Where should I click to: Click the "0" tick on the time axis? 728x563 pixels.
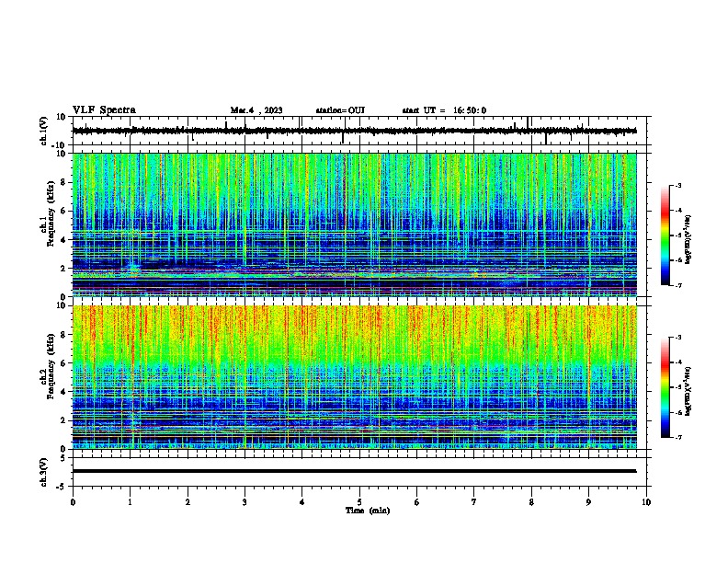click(73, 502)
